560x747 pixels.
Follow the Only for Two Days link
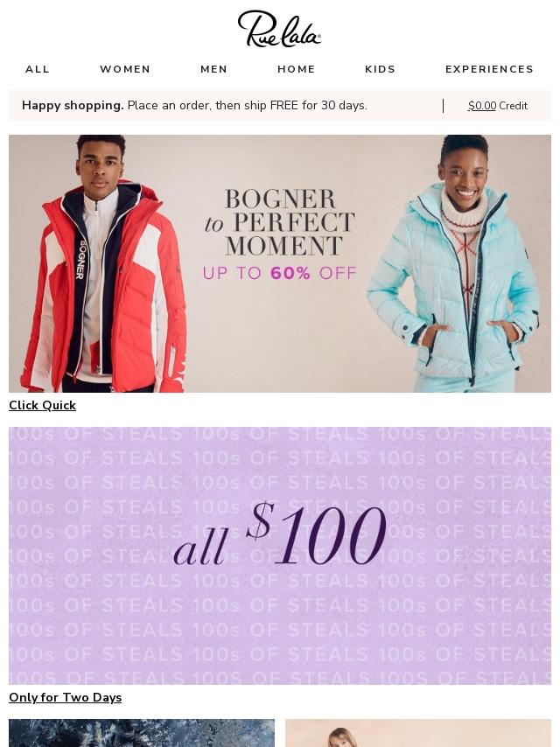pyautogui.click(x=66, y=697)
